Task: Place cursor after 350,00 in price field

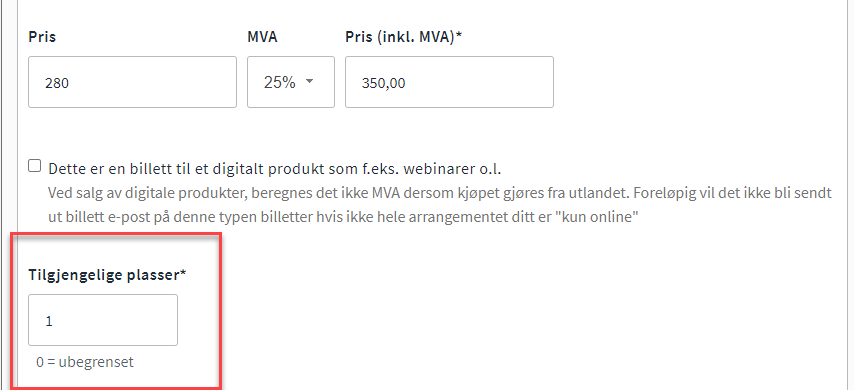Action: pos(407,84)
